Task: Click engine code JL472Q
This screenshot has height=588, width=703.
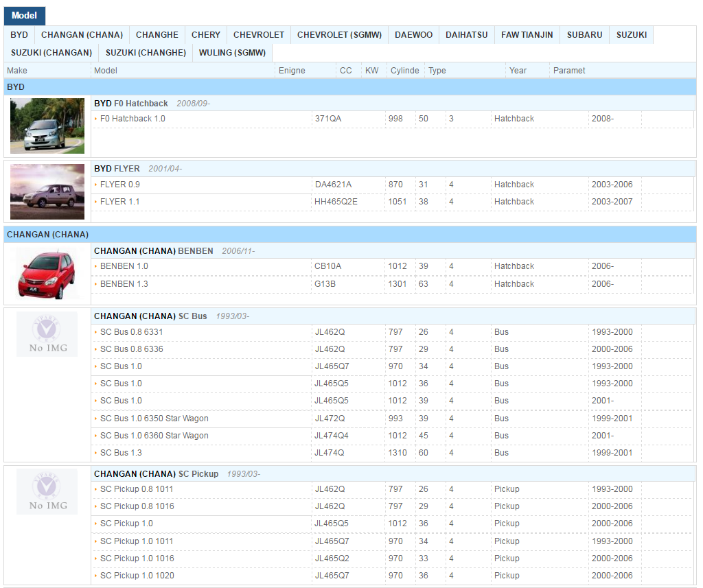Action: (x=330, y=419)
